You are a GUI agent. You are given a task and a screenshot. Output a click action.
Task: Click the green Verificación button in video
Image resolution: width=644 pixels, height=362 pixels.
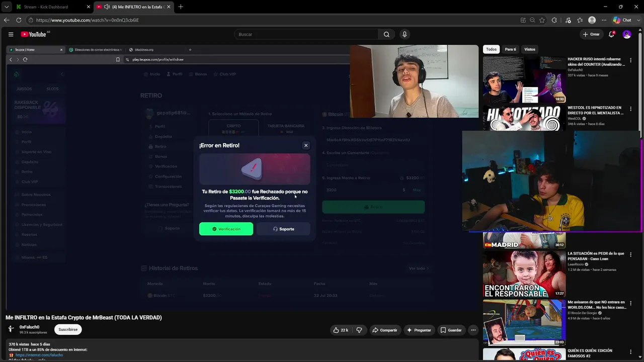[x=226, y=229]
